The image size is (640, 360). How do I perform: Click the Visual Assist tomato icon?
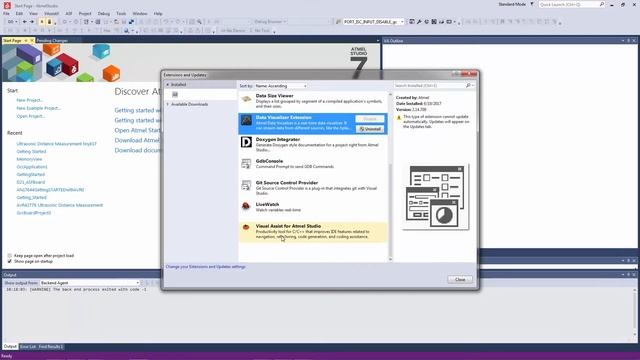tap(246, 227)
